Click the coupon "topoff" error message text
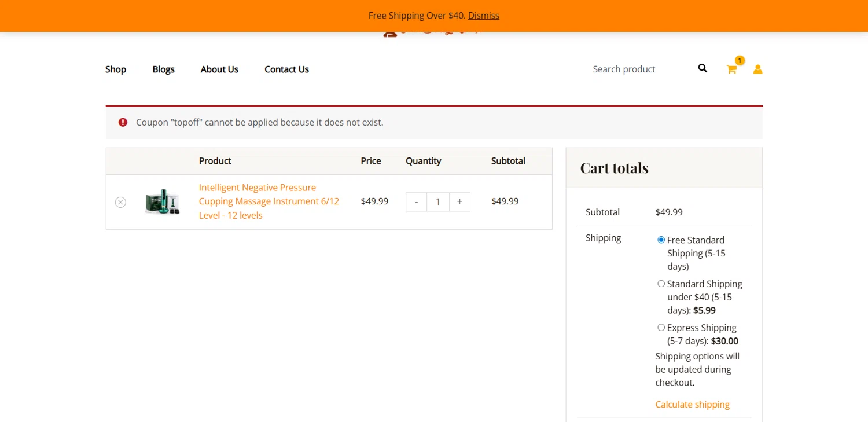 (259, 122)
